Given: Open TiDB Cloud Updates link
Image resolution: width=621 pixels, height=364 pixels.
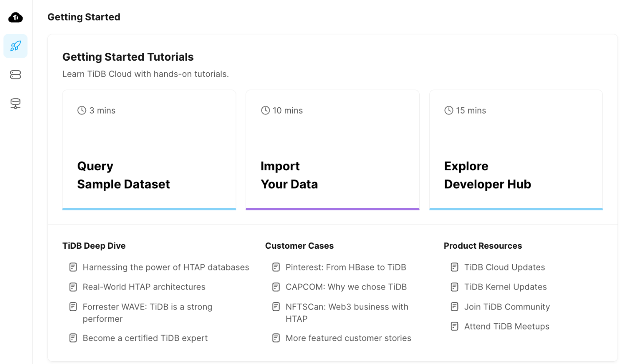Looking at the screenshot, I should [x=504, y=267].
